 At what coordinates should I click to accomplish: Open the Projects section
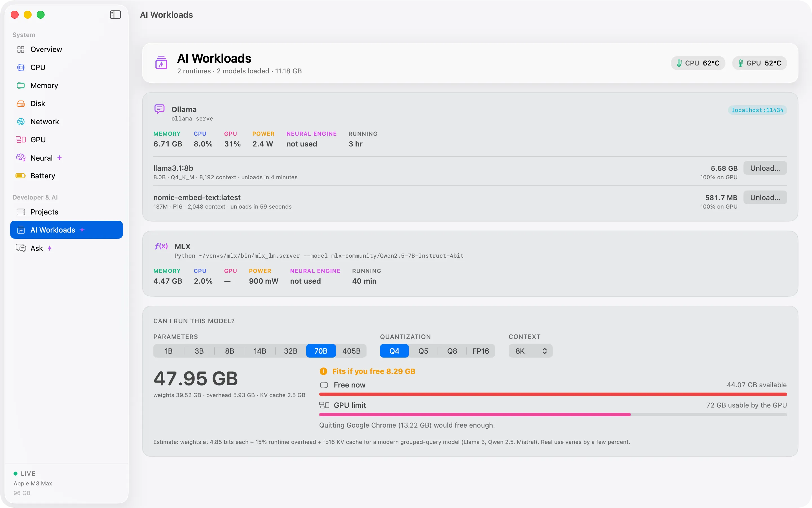click(67, 212)
